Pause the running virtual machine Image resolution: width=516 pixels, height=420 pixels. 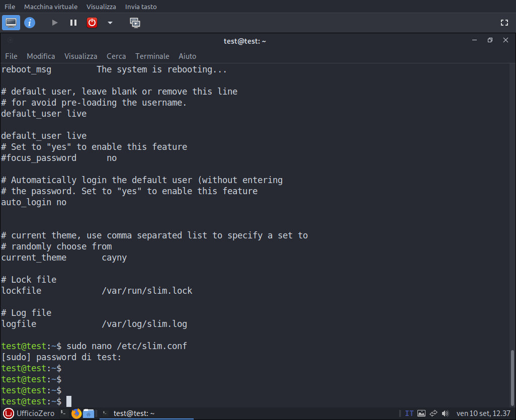[73, 23]
